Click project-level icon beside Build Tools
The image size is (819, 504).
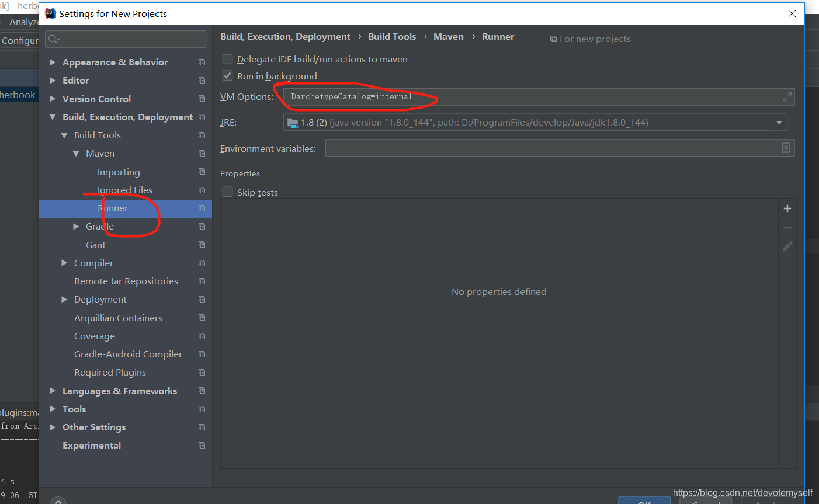202,135
